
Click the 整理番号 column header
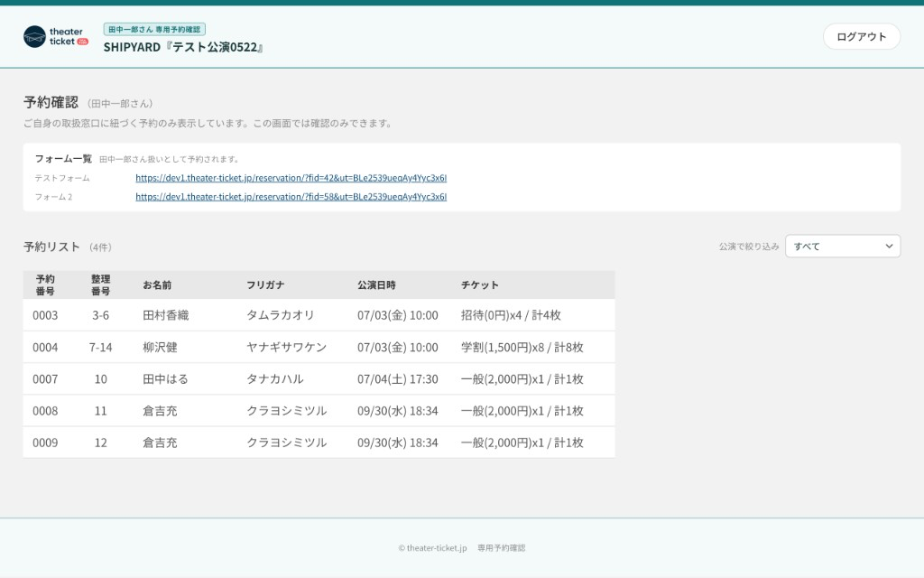[101, 284]
